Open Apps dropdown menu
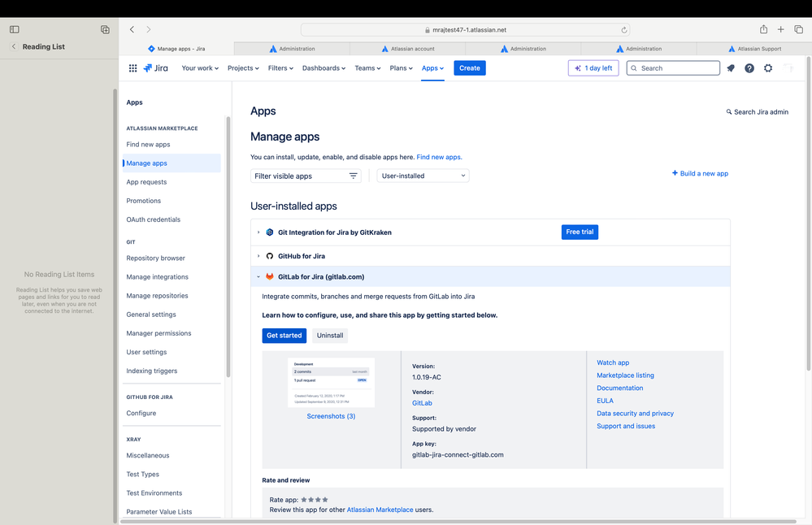 [432, 67]
